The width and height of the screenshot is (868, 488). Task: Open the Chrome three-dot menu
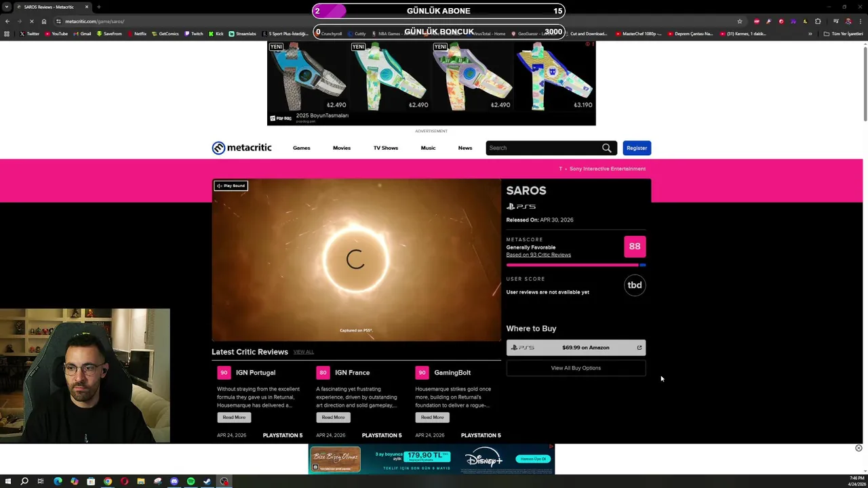[x=860, y=21]
